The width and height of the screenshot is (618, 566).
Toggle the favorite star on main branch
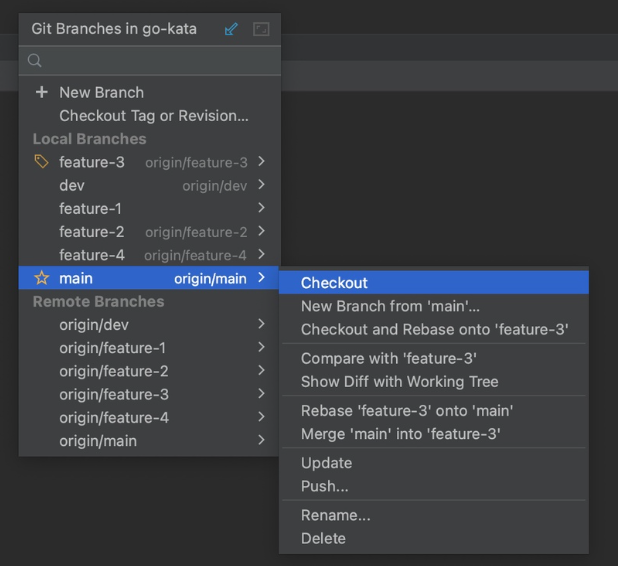click(x=42, y=278)
